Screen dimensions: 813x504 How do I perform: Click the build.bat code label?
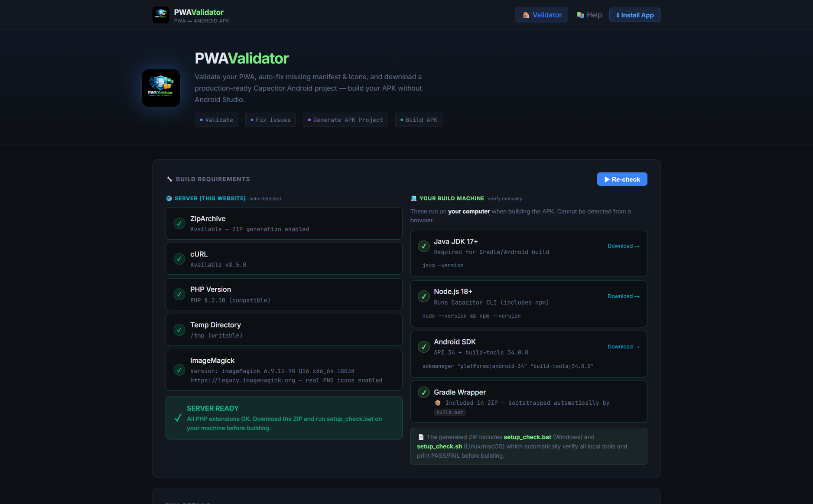click(449, 413)
